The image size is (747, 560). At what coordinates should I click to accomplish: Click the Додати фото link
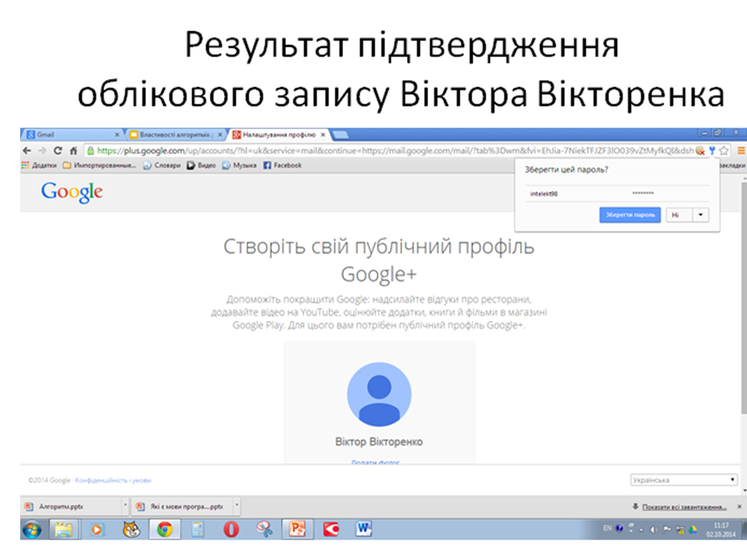(x=375, y=462)
